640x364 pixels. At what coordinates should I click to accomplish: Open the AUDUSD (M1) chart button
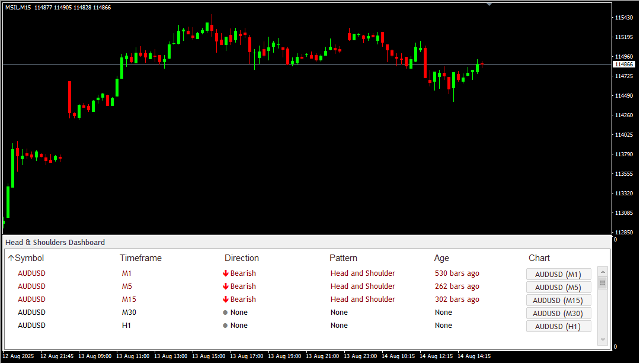click(558, 275)
